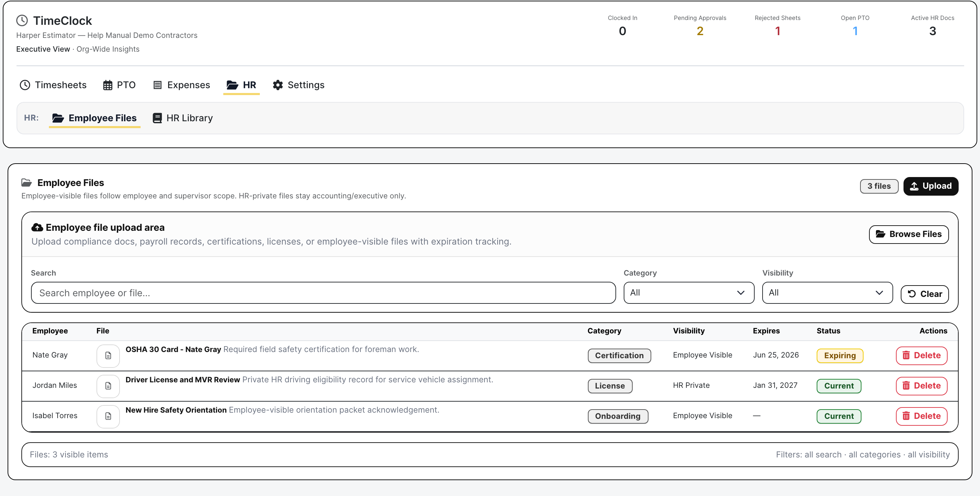Click the PTO calendar icon
Image resolution: width=980 pixels, height=496 pixels.
pyautogui.click(x=108, y=85)
